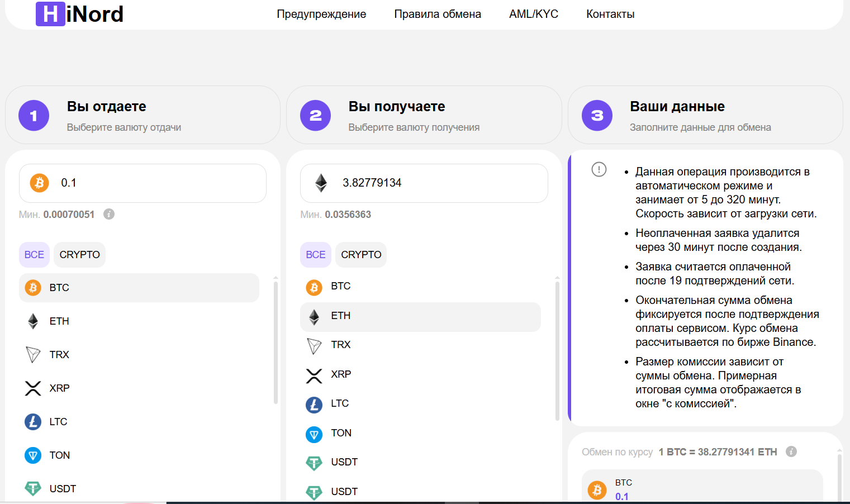Click the step 3 Ваши данные header
This screenshot has height=504, width=850.
click(705, 115)
